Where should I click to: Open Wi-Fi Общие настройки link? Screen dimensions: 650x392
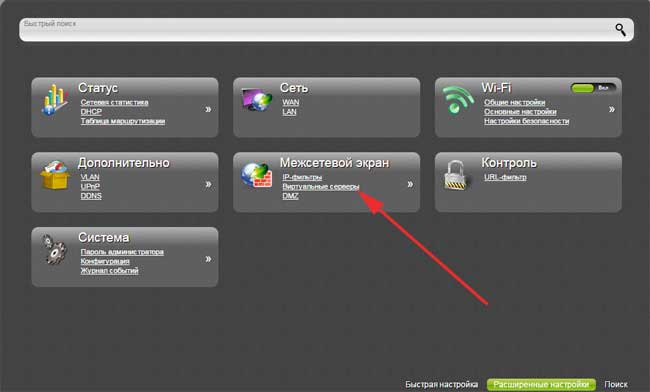514,102
